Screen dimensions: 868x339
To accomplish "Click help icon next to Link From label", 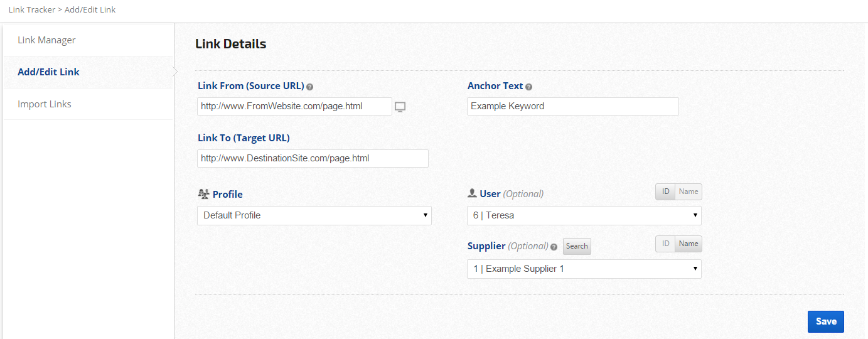I will coord(310,87).
